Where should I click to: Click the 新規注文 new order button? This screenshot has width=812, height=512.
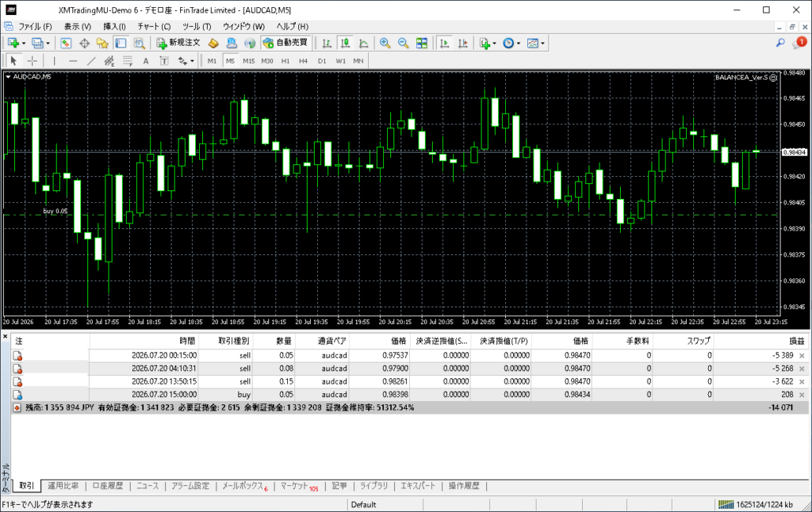[178, 43]
